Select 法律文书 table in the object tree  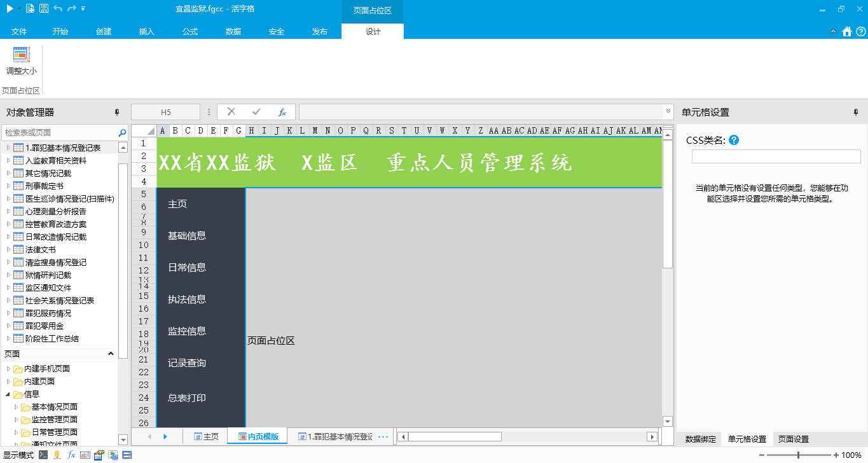point(40,249)
